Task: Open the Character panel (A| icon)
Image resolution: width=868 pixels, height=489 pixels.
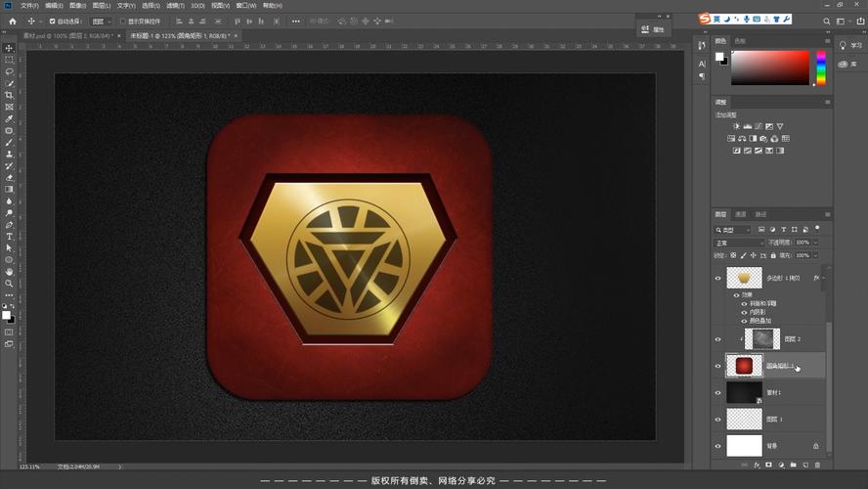Action: tap(702, 64)
